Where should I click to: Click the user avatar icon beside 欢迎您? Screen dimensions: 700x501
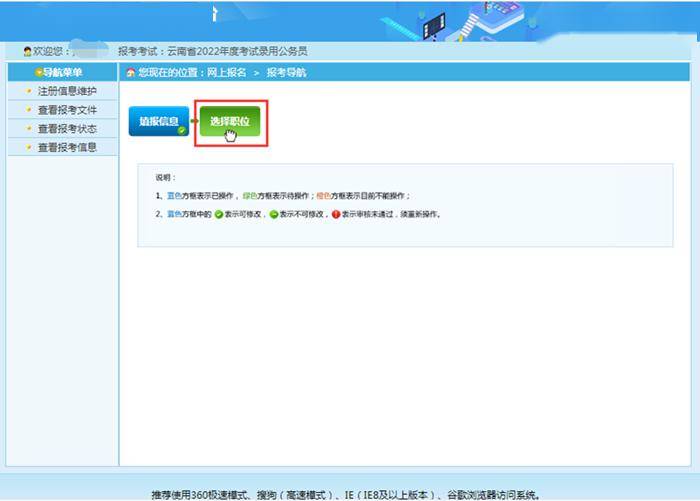tap(27, 51)
